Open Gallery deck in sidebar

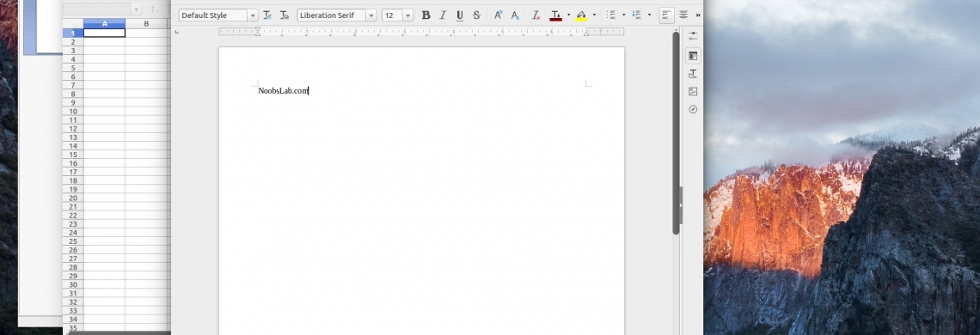coord(693,91)
